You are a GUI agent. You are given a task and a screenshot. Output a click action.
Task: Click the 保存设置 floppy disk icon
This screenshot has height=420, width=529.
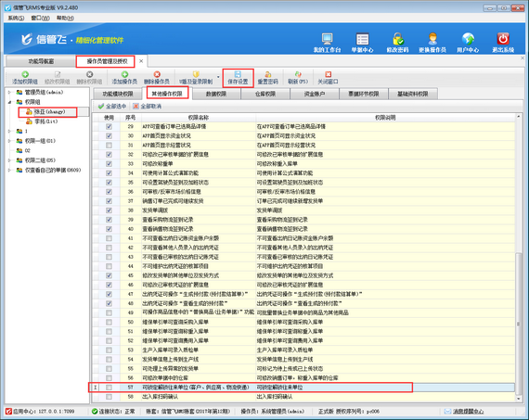point(238,74)
